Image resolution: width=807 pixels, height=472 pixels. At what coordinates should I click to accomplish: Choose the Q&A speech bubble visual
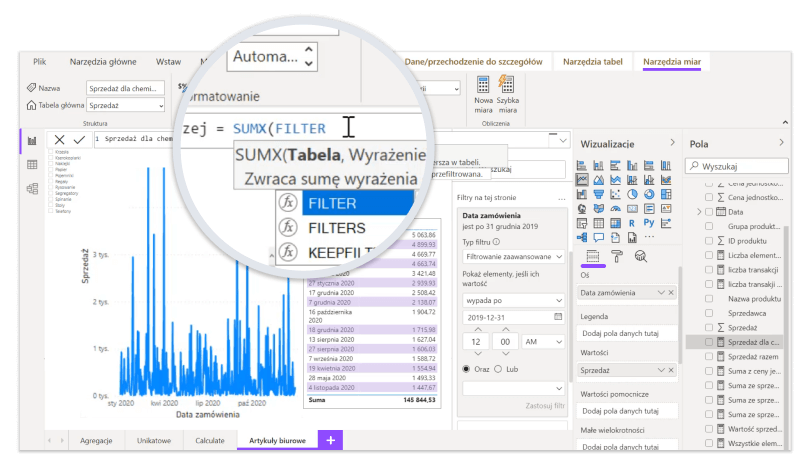coord(599,238)
